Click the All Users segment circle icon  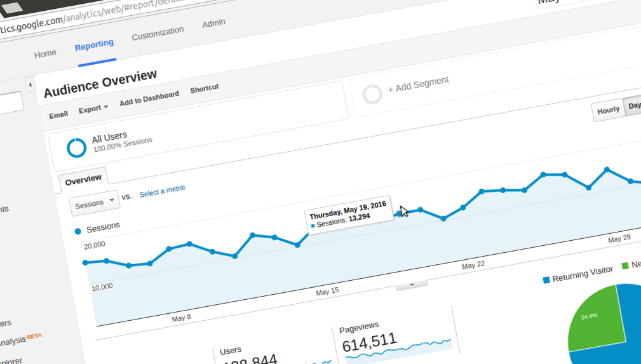(x=76, y=147)
